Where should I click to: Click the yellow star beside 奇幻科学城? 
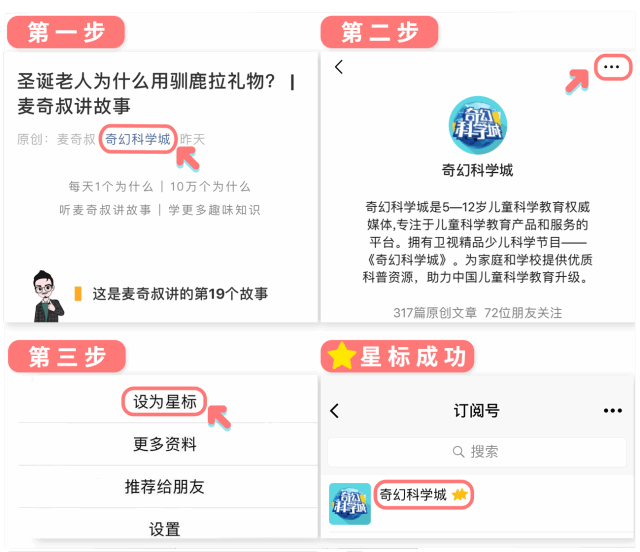(460, 495)
